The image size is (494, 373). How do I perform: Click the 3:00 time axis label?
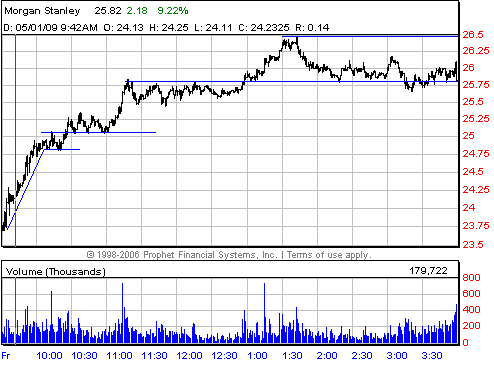coord(397,356)
